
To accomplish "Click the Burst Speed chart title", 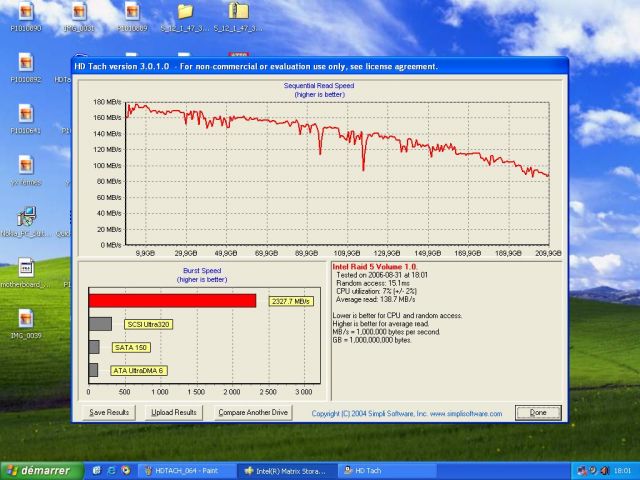I will point(202,271).
